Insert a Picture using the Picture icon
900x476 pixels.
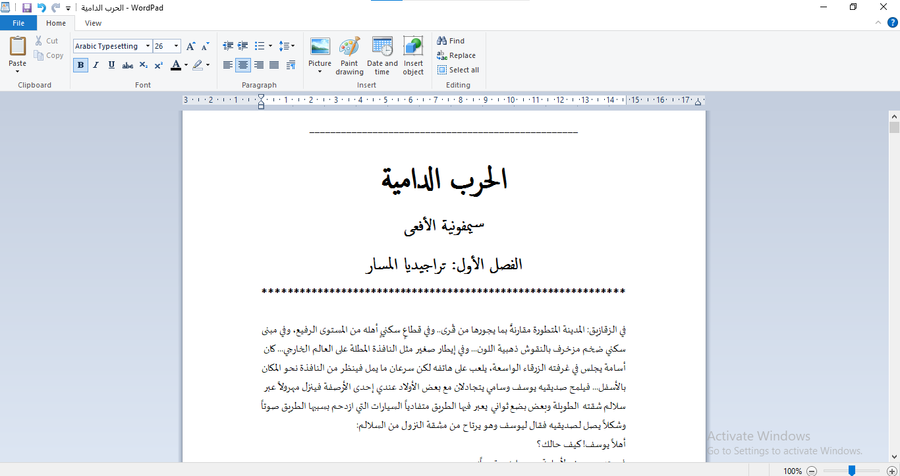[320, 46]
